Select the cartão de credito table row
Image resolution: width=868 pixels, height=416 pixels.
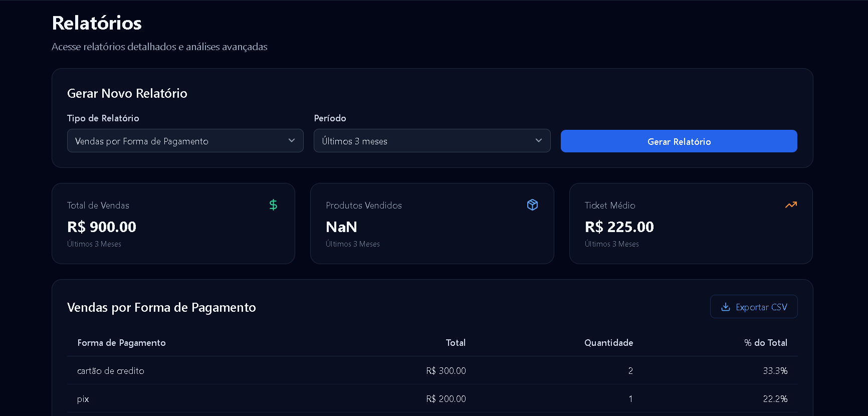click(x=432, y=370)
